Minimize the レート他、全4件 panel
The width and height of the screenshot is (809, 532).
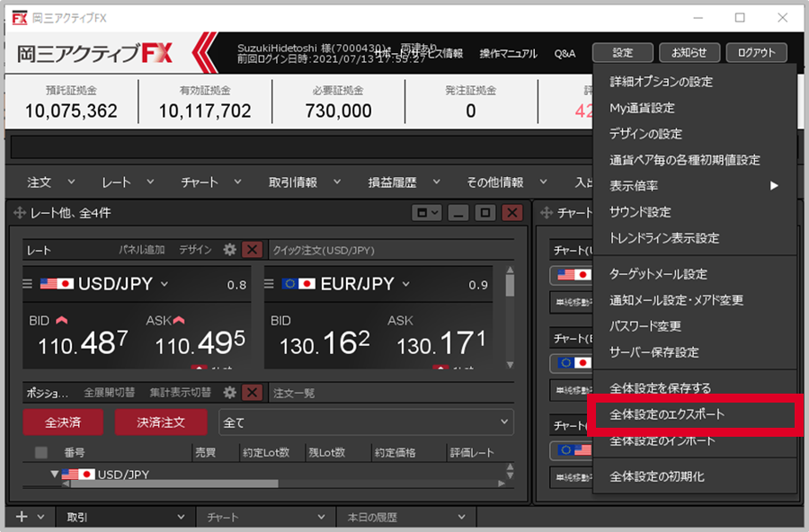click(458, 213)
